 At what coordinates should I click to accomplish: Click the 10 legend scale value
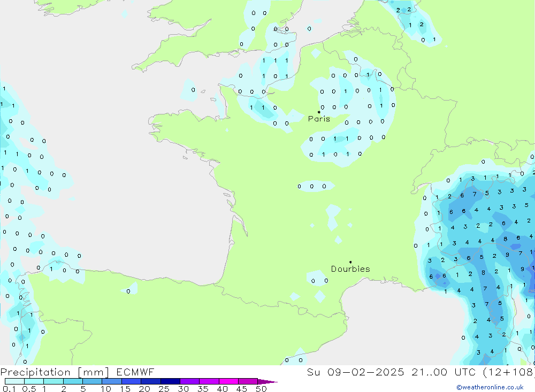(106, 389)
